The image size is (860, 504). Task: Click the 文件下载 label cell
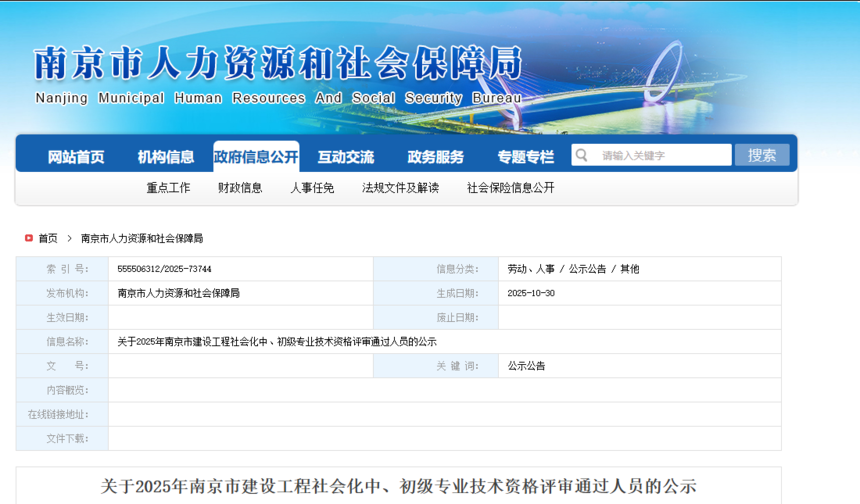point(62,438)
